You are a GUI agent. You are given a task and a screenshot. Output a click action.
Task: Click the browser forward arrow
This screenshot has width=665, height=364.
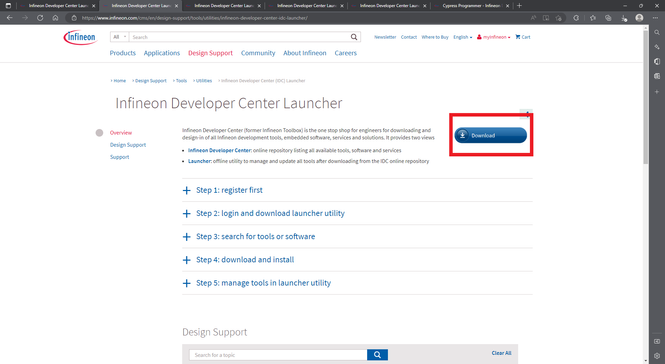tap(25, 18)
